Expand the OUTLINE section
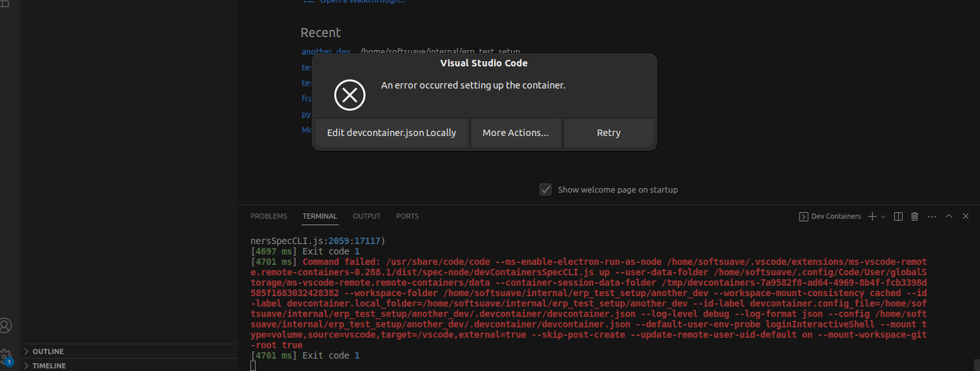The width and height of the screenshot is (980, 371). tap(128, 351)
